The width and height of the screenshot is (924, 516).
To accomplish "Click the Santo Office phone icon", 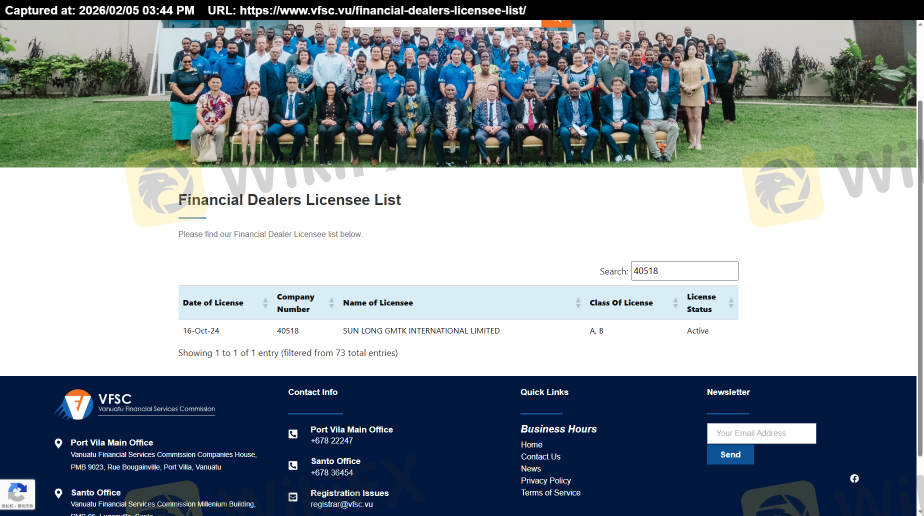I will (x=293, y=466).
